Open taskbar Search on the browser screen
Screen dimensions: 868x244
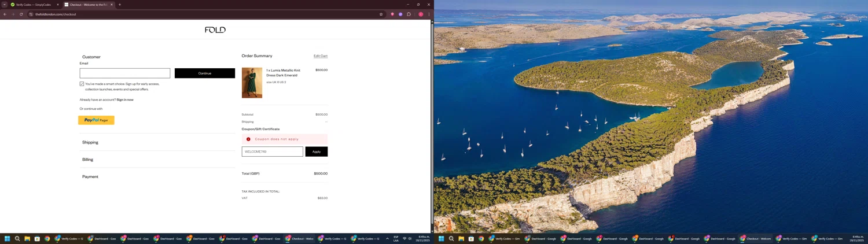(x=17, y=238)
